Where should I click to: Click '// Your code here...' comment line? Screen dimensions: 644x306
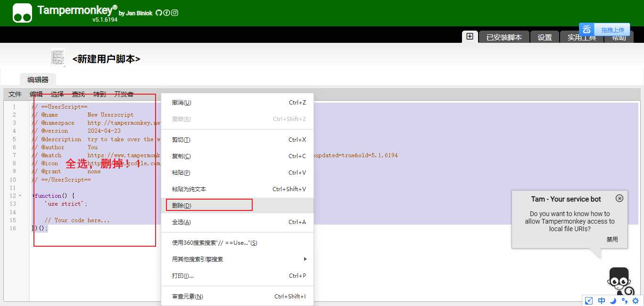77,220
